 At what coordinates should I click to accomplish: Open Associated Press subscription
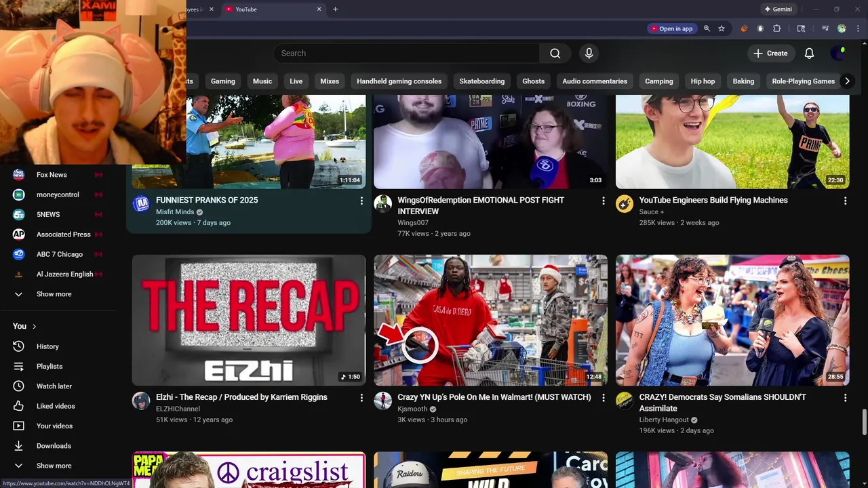[58, 235]
